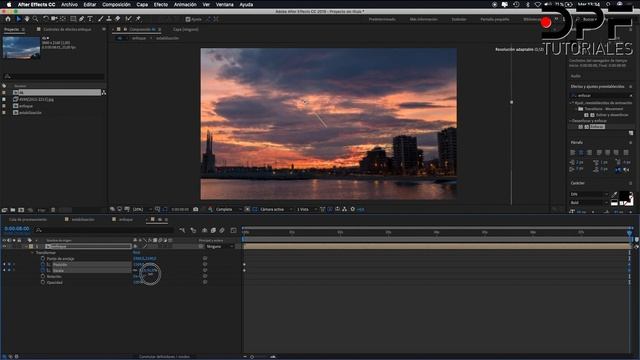
Task: Select the Puppet Pin tool
Action: [138, 19]
